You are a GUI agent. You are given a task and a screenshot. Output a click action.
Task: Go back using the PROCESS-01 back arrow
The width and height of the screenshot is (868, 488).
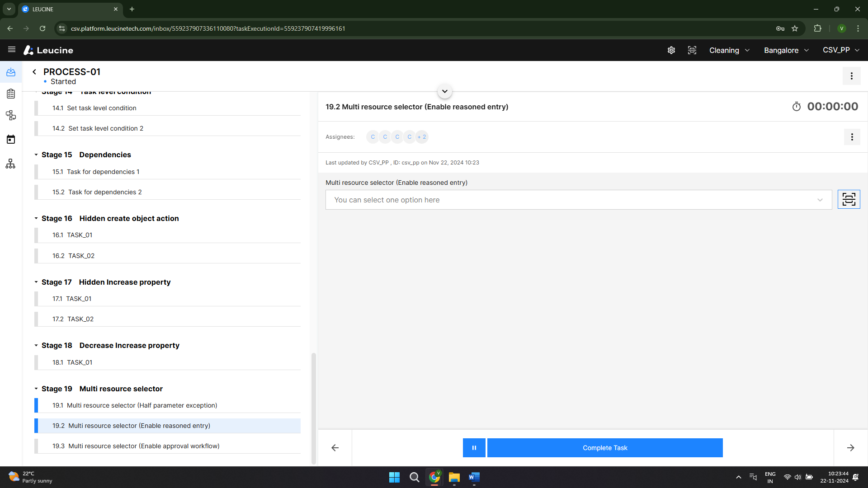click(x=34, y=71)
